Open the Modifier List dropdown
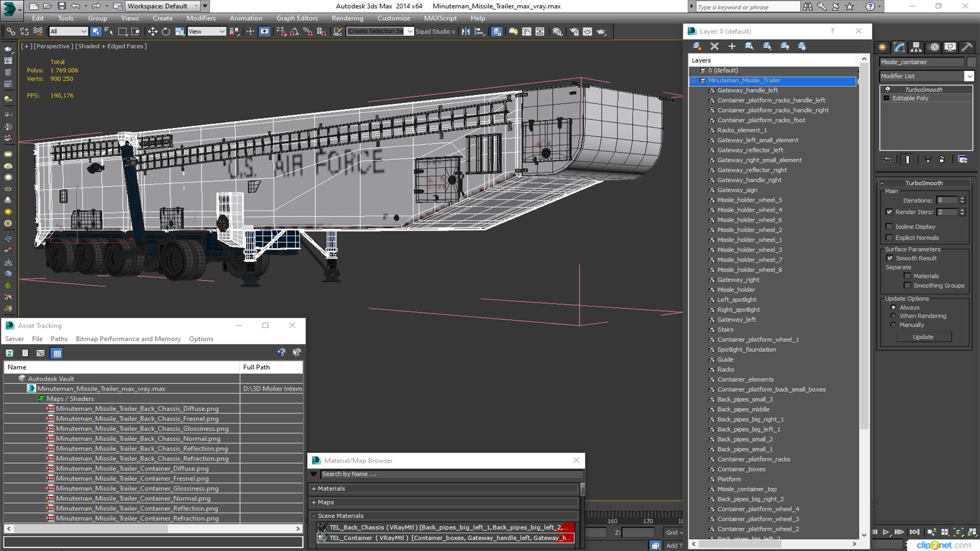Image resolution: width=980 pixels, height=551 pixels. pyautogui.click(x=969, y=76)
